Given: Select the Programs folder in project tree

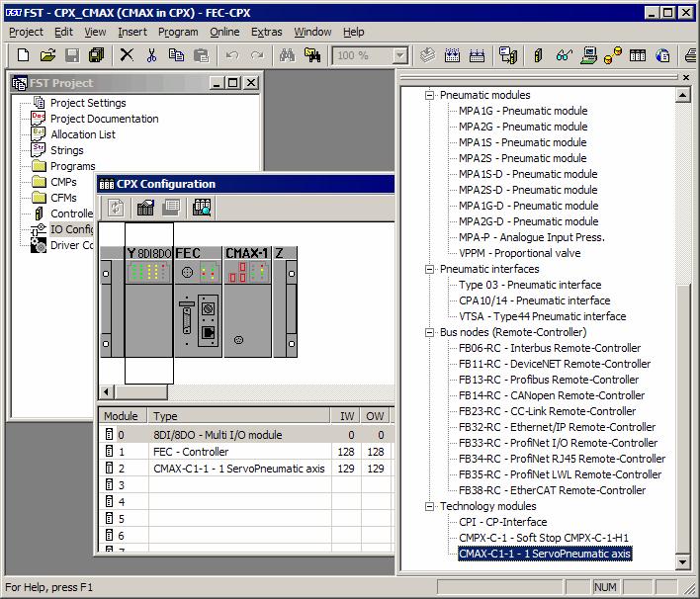Looking at the screenshot, I should 73,166.
